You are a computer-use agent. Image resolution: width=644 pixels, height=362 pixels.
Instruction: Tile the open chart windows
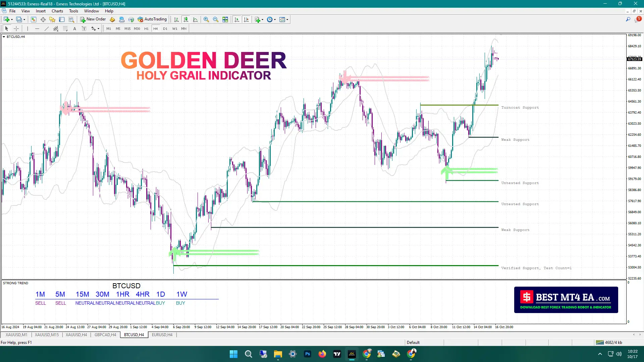point(225,19)
